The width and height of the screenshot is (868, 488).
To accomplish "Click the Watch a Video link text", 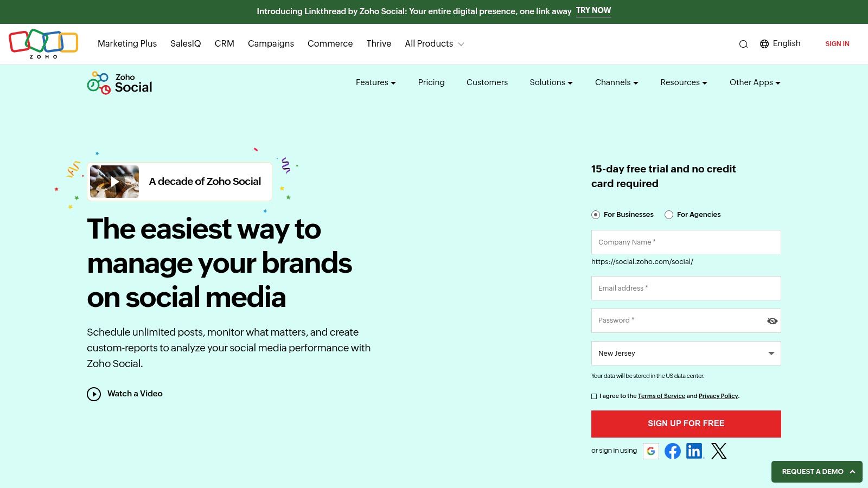I will pyautogui.click(x=135, y=394).
